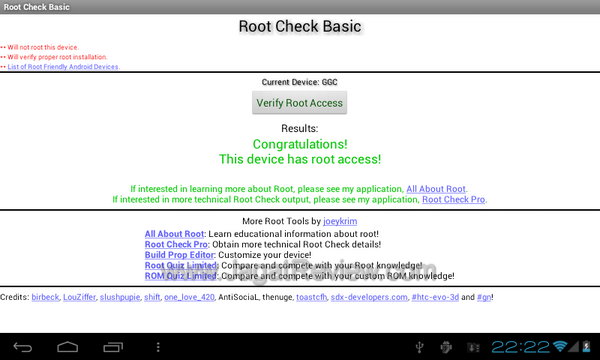This screenshot has height=360, width=600.
Task: Tap the Home navigation icon
Action: [68, 347]
